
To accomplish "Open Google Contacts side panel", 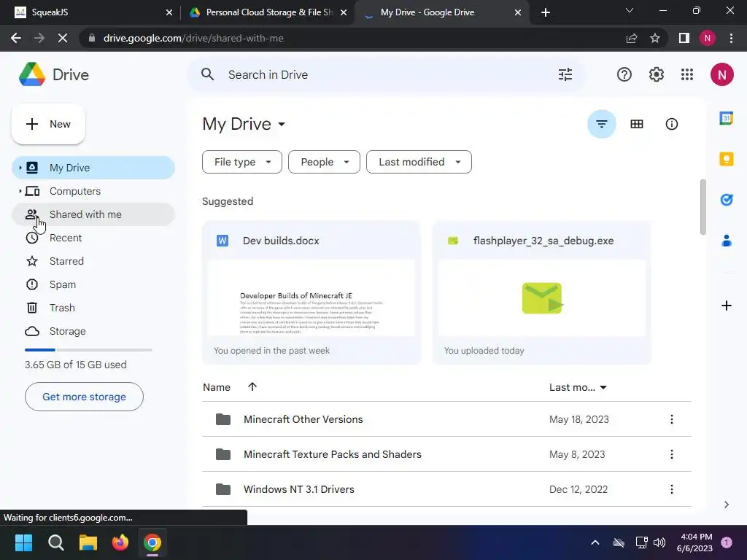I will [x=726, y=241].
